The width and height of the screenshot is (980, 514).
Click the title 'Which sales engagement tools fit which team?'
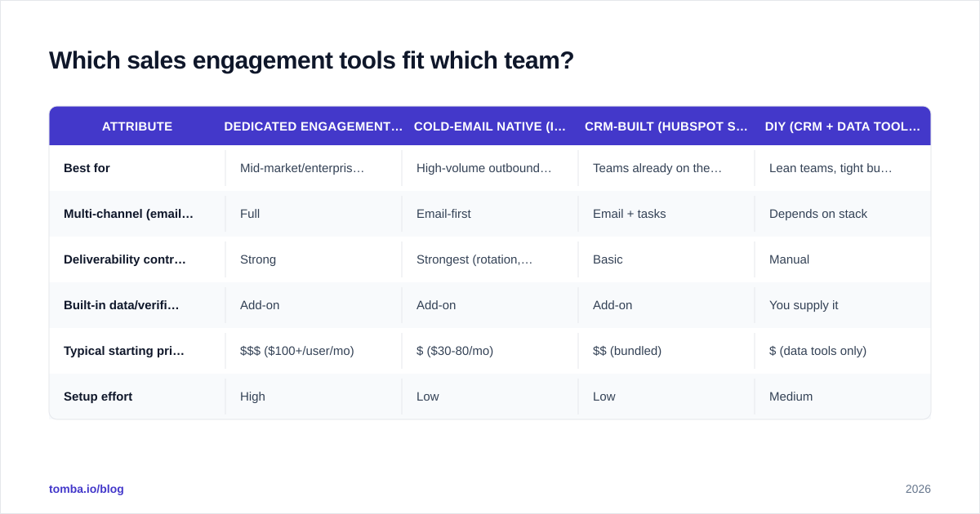click(x=311, y=60)
